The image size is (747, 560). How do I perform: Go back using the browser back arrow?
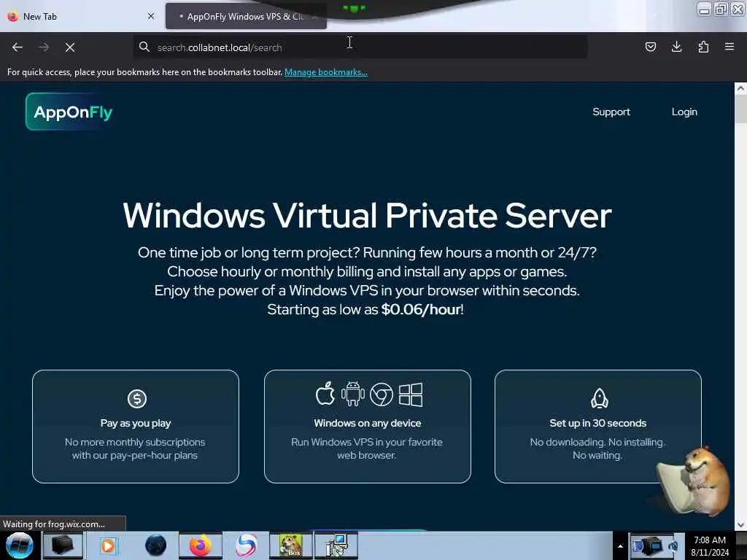click(x=18, y=47)
